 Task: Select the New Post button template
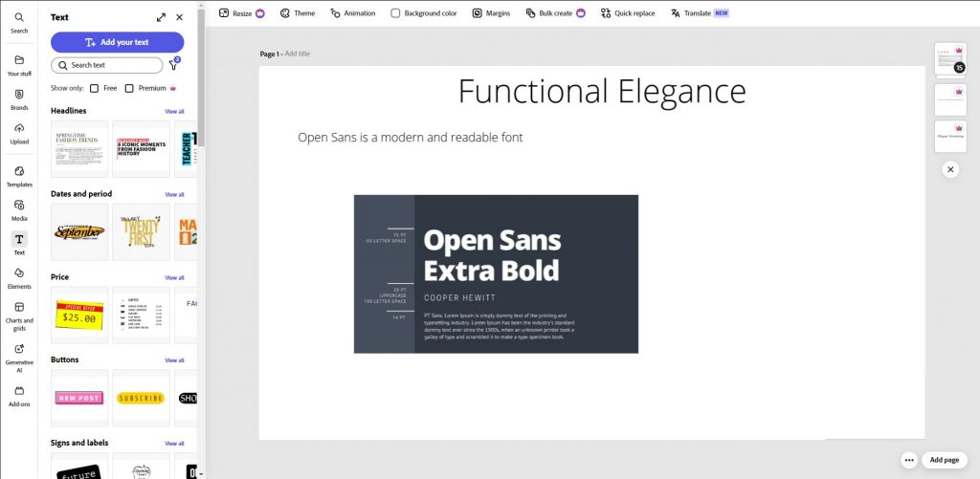79,398
